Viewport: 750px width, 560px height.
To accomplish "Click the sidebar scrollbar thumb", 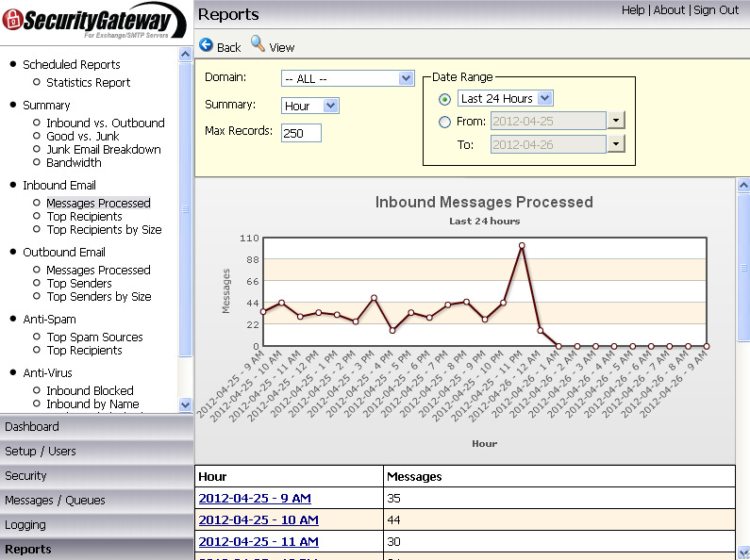I will (185, 208).
